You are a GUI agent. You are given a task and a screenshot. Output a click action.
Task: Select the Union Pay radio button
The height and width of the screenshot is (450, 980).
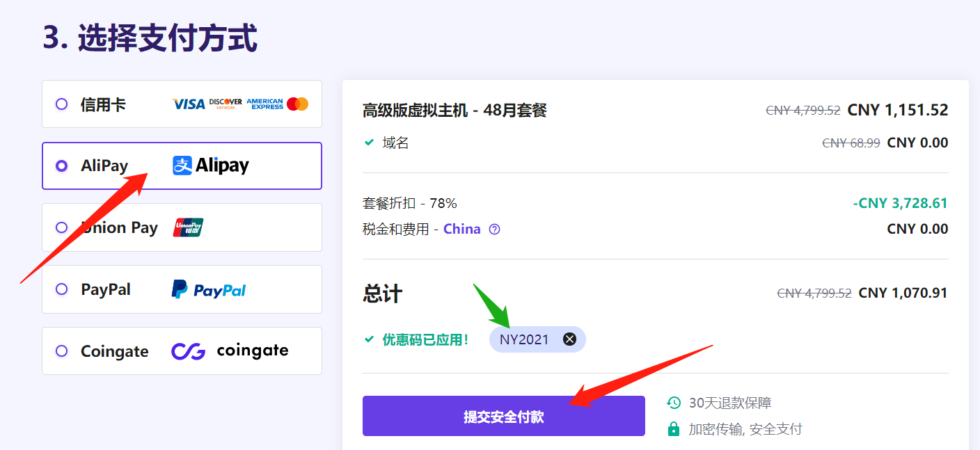point(62,227)
